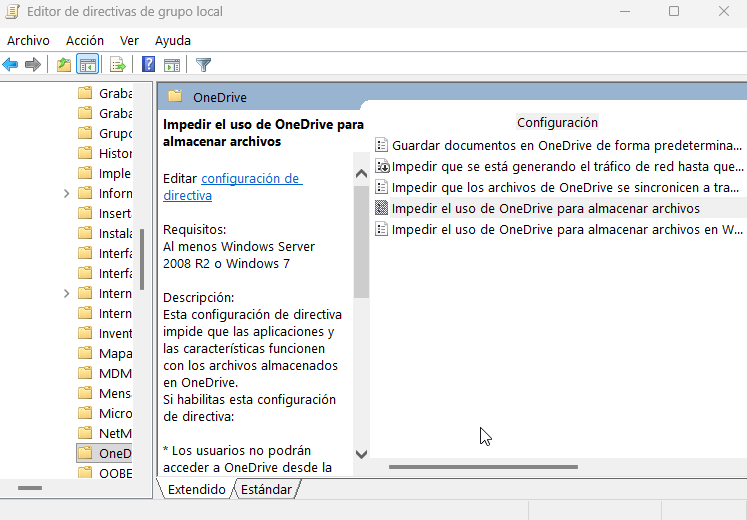Select Impedir que los archivos de OneDrive se sincronicen

pos(565,187)
